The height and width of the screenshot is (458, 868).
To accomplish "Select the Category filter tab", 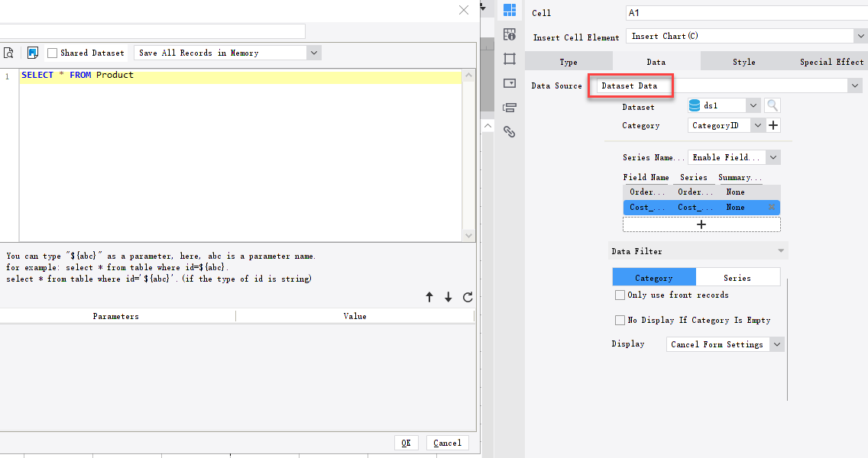I will [x=654, y=278].
